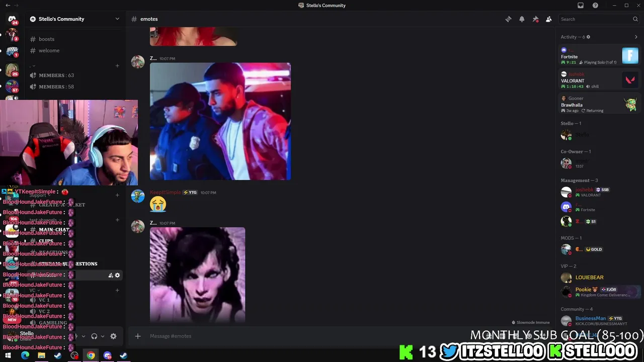Screen dimensions: 644x362
Task: Open the Co-Owner member 1337
Action: pyautogui.click(x=600, y=163)
